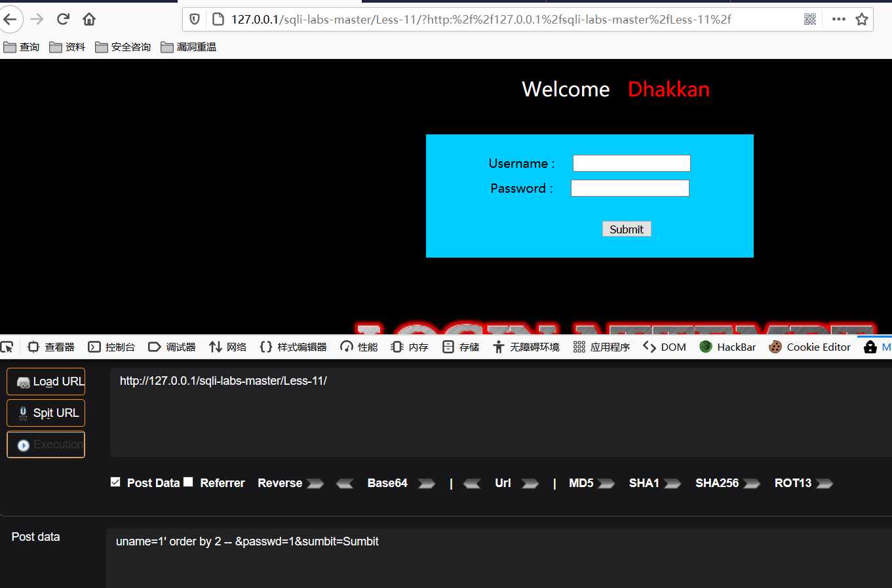
Task: Open page actions three-dot menu
Action: pos(838,19)
